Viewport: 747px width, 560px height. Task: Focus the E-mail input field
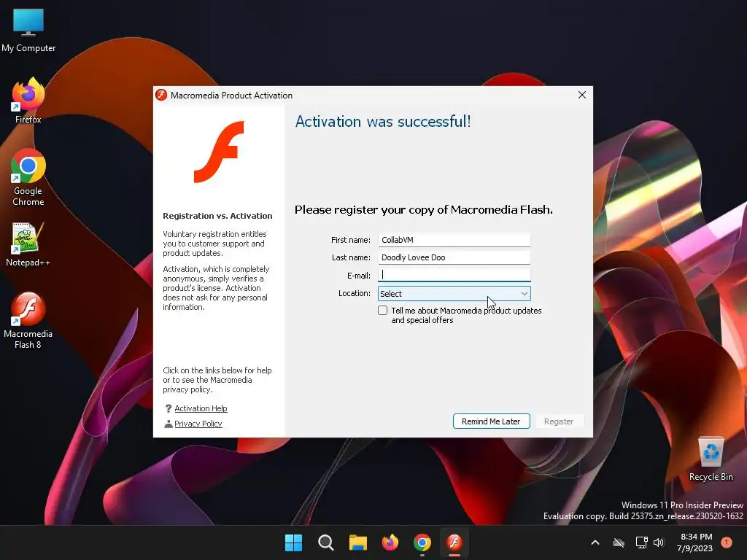[x=454, y=275]
